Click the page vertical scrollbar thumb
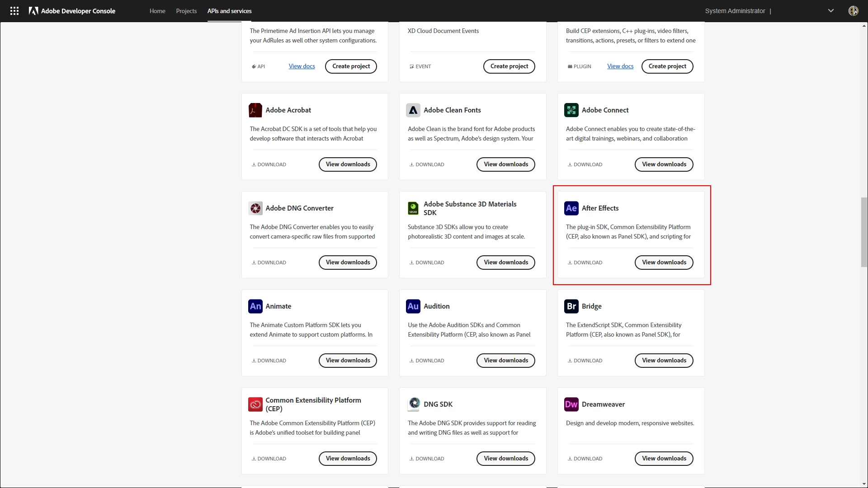The image size is (868, 488). [864, 232]
